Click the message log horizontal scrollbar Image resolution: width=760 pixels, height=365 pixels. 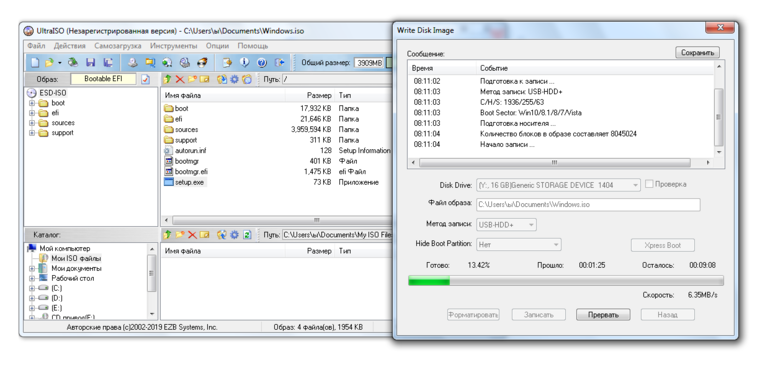(x=561, y=163)
